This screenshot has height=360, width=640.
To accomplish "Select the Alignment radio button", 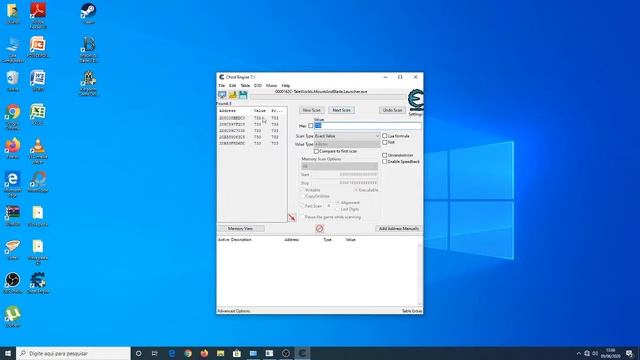I will tap(338, 202).
